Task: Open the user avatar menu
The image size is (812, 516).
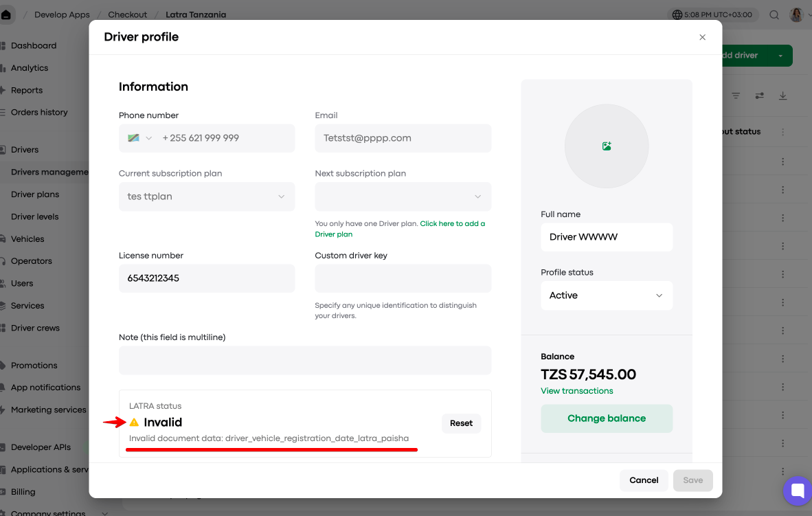Action: [x=796, y=14]
